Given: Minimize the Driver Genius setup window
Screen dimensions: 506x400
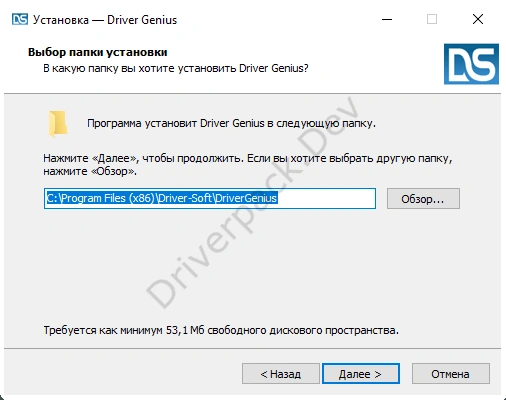Looking at the screenshot, I should tap(387, 19).
